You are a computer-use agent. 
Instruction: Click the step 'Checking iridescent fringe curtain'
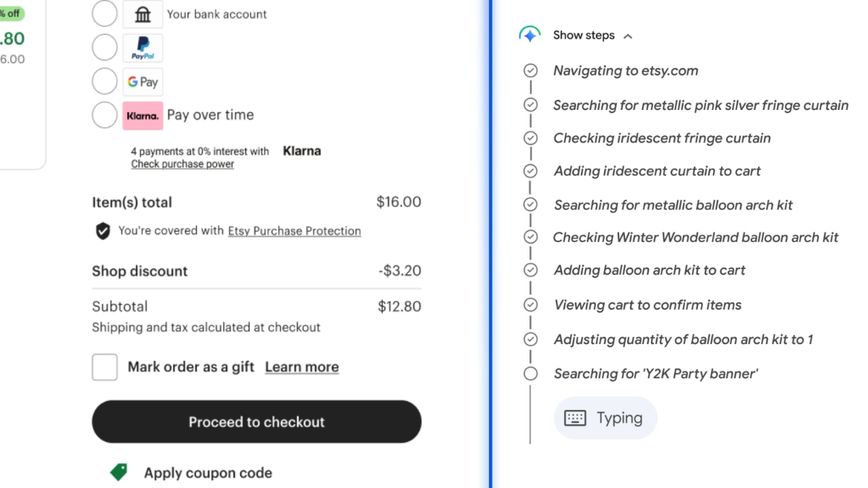click(662, 138)
